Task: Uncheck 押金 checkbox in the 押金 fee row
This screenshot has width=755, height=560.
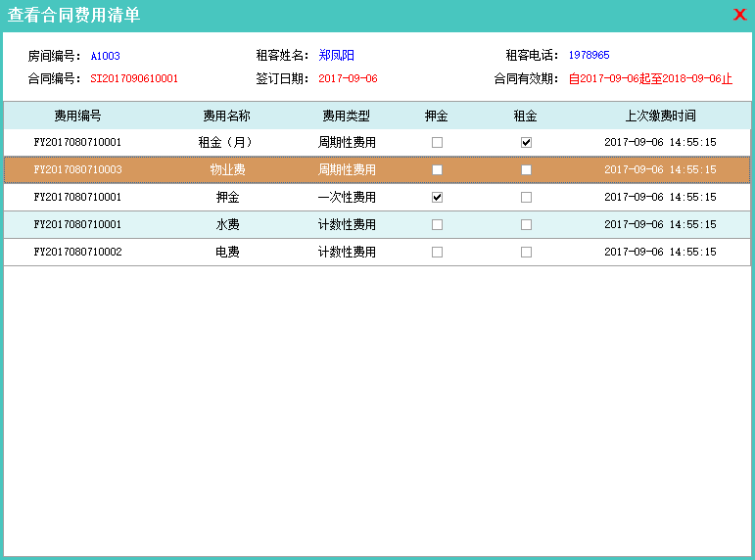Action: tap(437, 197)
